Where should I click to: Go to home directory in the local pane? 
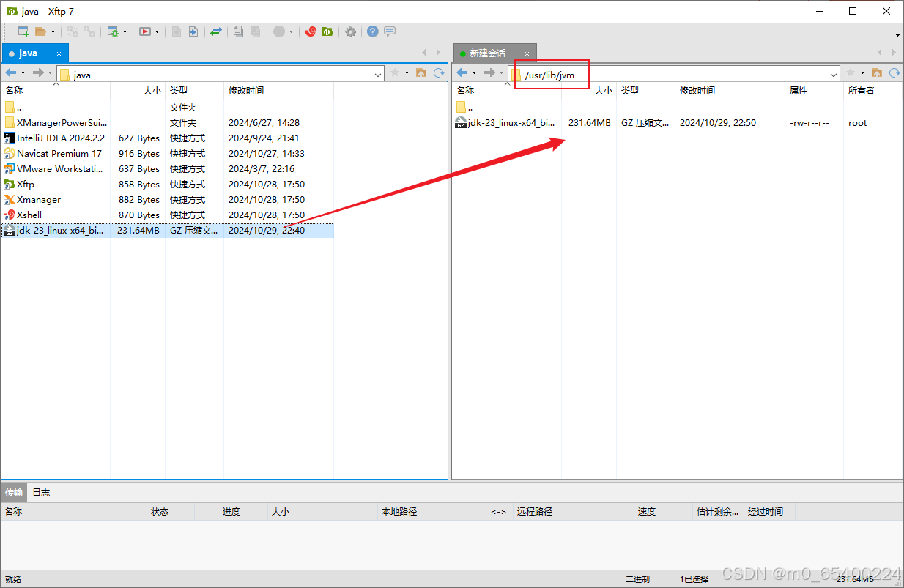click(x=421, y=73)
